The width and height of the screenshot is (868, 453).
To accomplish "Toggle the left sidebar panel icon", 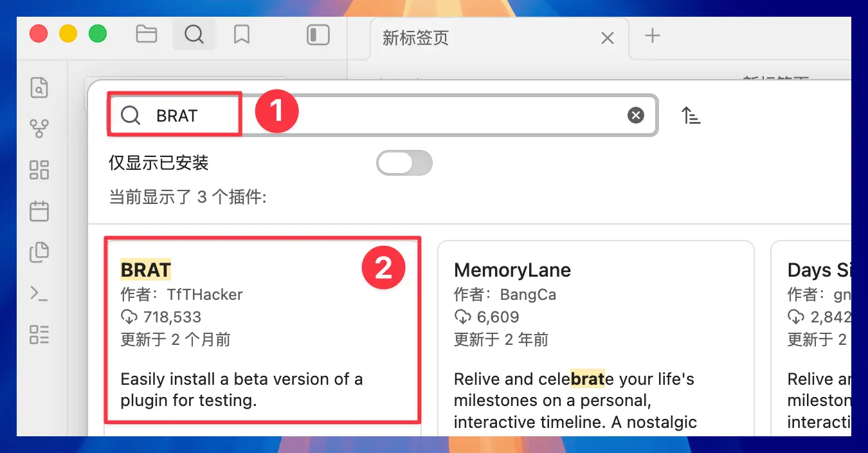I will click(318, 35).
